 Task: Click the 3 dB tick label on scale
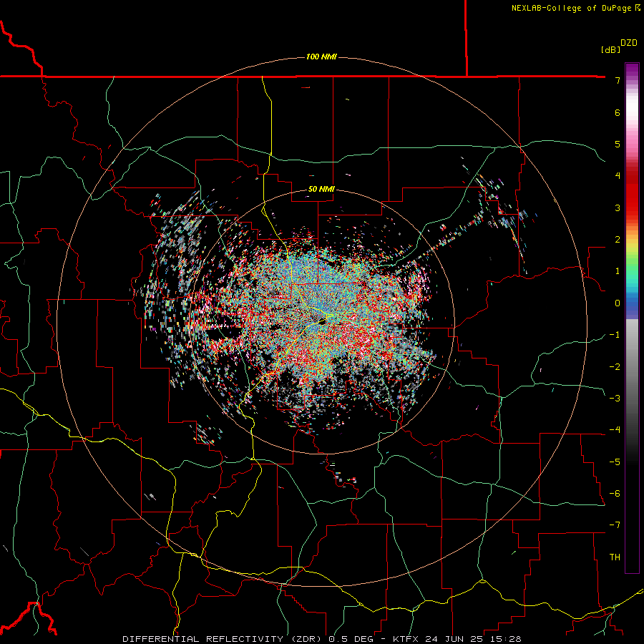[x=618, y=208]
